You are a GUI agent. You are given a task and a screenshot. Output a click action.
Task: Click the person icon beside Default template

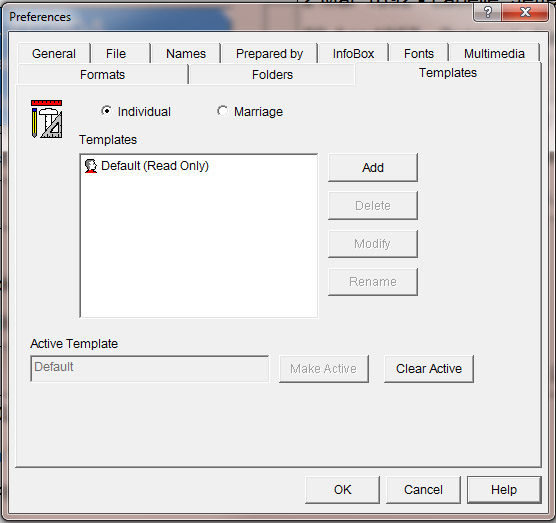(91, 166)
